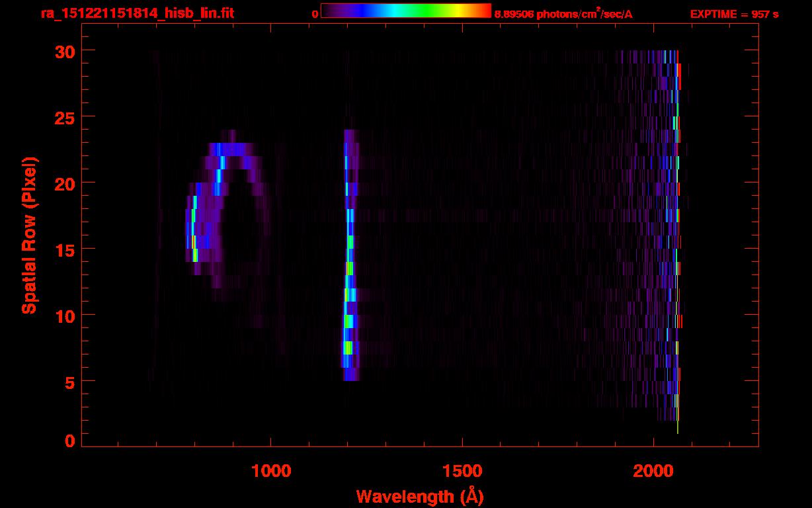Click the file name ra_151221151814_hisb_lin.fit
The image size is (812, 508).
click(x=137, y=13)
